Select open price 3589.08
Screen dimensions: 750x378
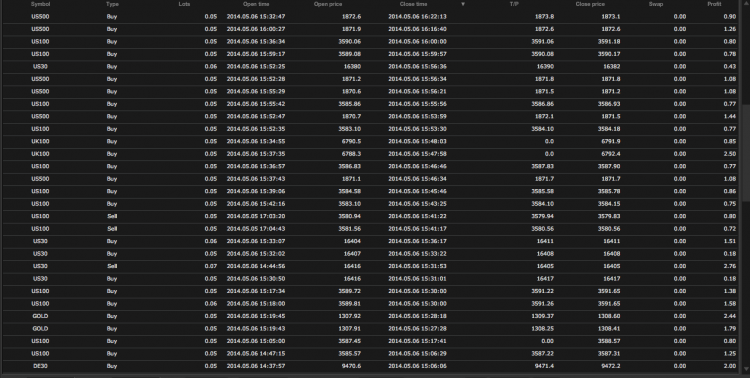tap(350, 54)
